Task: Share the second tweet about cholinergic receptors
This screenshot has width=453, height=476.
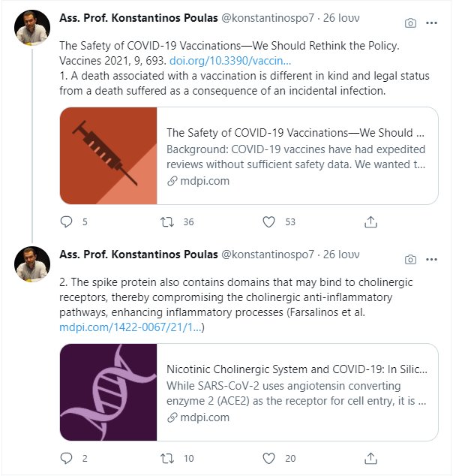Action: [x=370, y=458]
